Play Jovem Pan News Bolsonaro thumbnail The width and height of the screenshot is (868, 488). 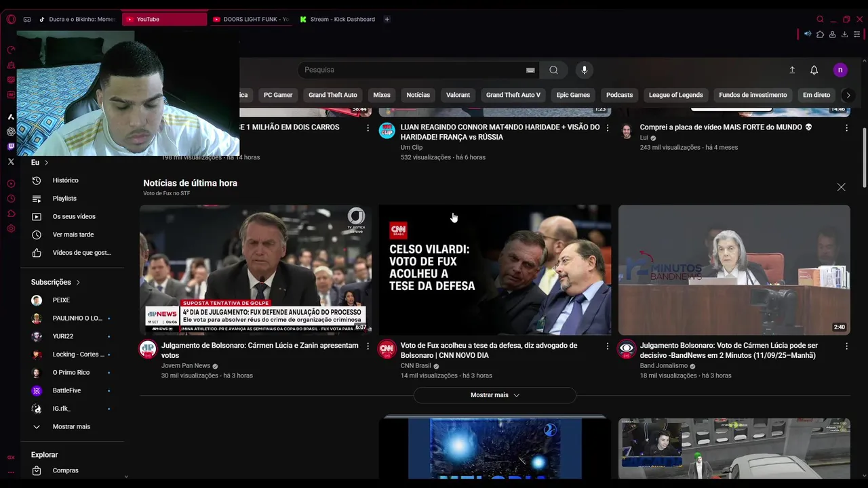point(256,270)
